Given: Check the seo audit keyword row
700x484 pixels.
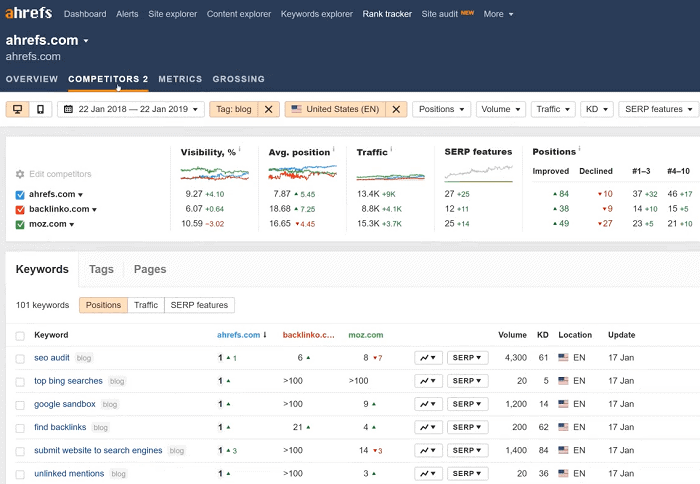Looking at the screenshot, I should pos(20,359).
